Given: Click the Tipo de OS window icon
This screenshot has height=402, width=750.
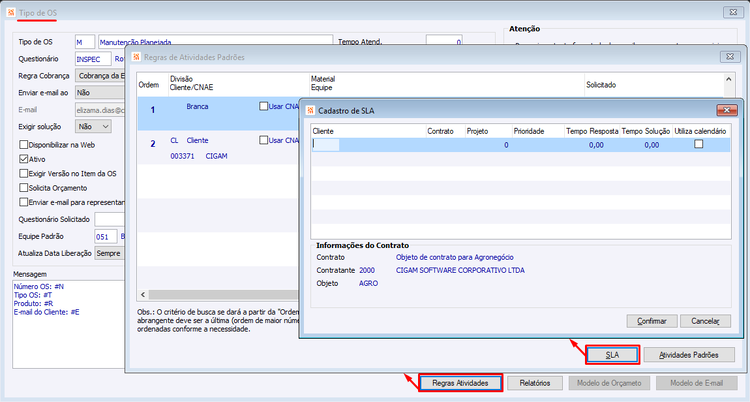Looking at the screenshot, I should pyautogui.click(x=11, y=12).
